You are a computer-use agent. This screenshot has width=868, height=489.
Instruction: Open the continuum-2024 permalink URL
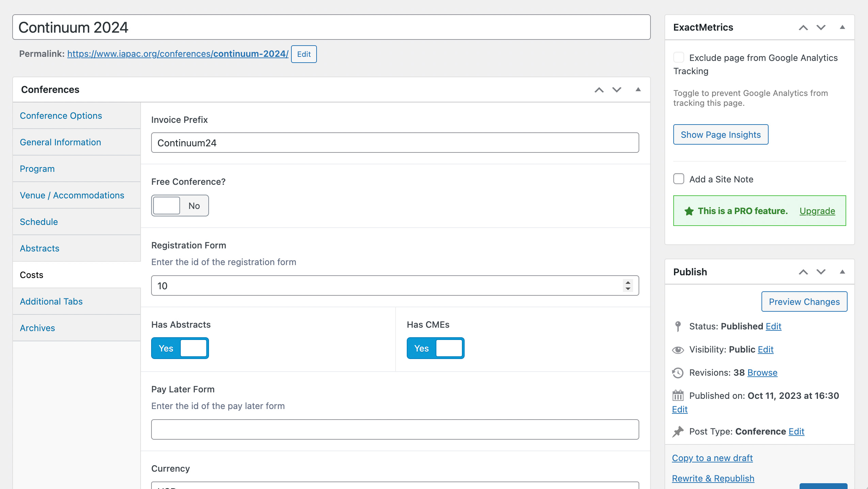[x=178, y=54]
